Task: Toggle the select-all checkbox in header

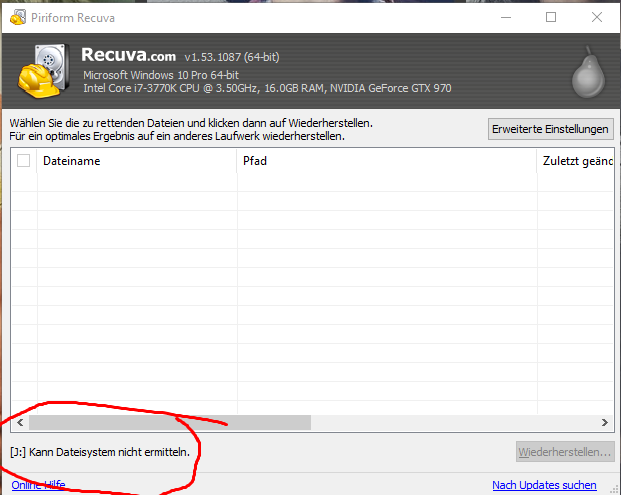Action: coord(23,161)
